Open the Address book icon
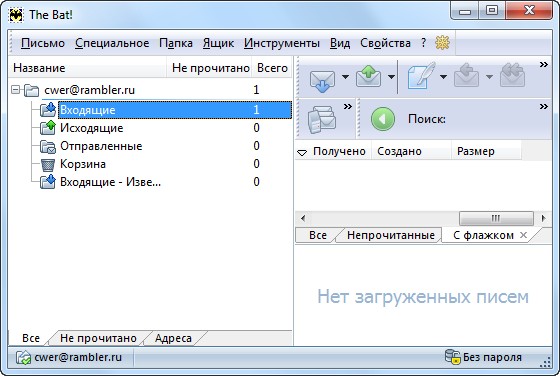Screen dimensions: 560x376 point(321,120)
